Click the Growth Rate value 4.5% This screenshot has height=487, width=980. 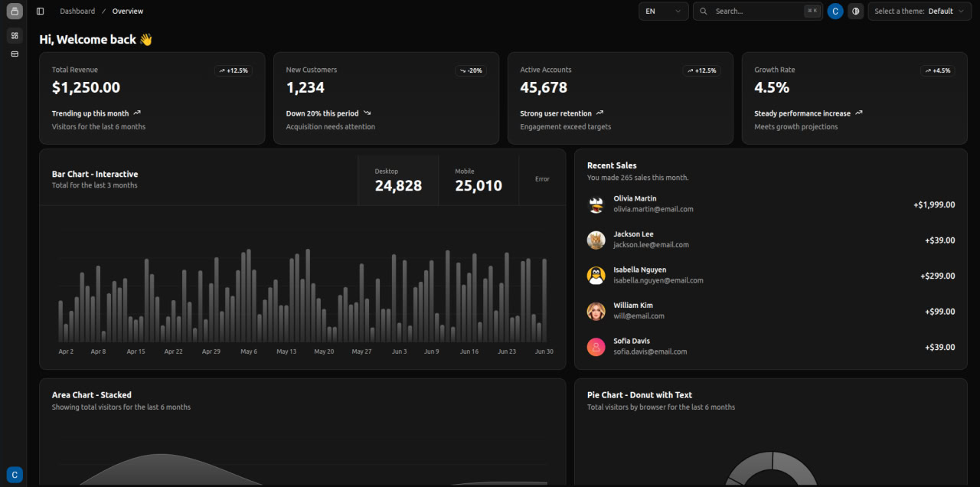click(x=772, y=88)
